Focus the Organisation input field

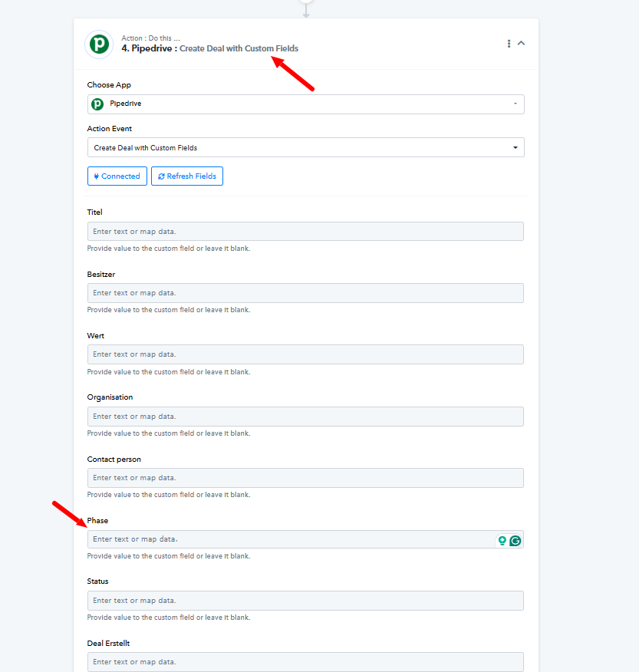[x=305, y=417]
